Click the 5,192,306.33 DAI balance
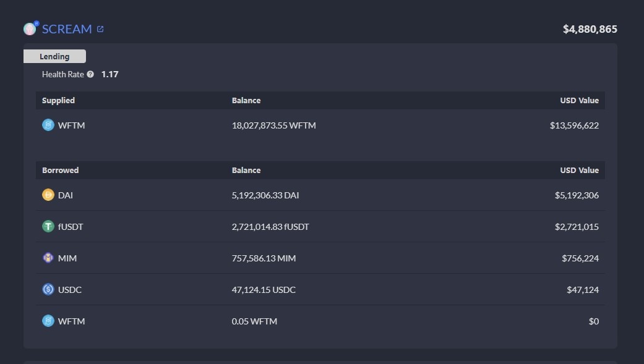Viewport: 644px width, 364px height. 265,195
